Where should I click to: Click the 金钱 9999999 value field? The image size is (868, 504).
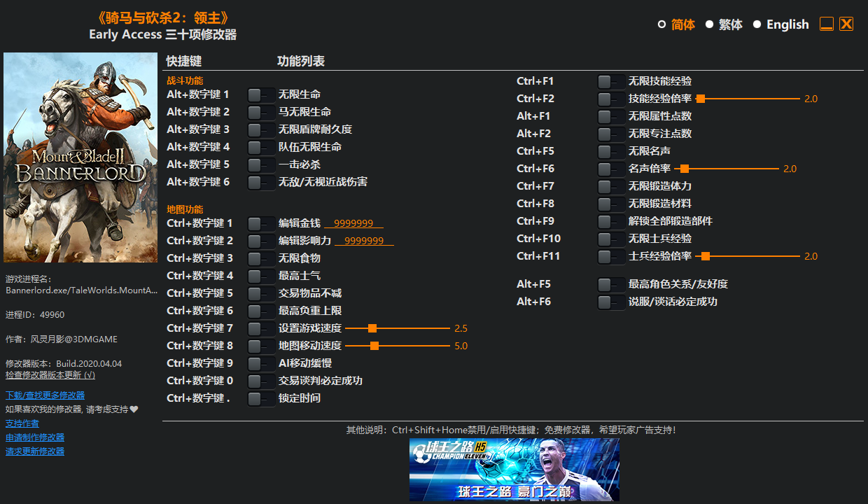coord(354,223)
